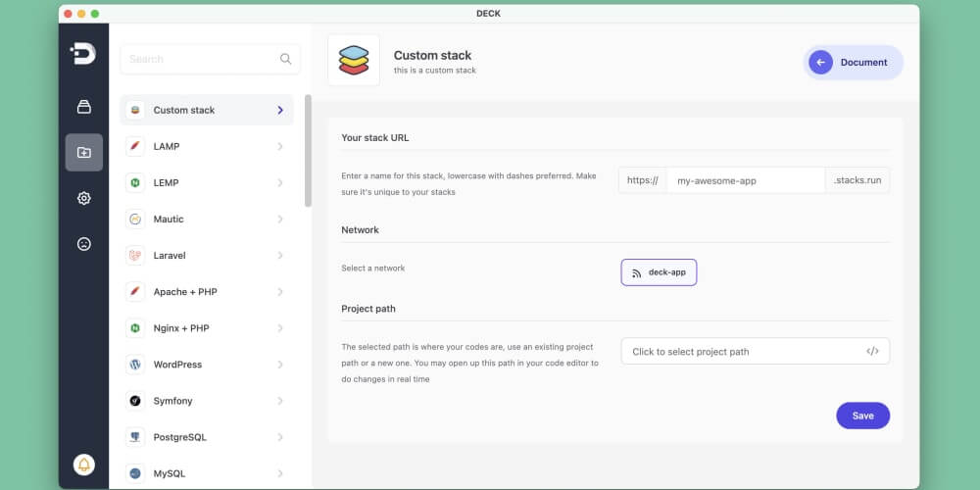
Task: Select the deck-app network option
Action: coord(659,272)
